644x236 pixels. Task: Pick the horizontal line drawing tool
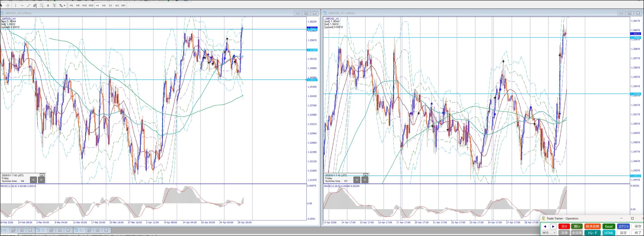coord(22,5)
